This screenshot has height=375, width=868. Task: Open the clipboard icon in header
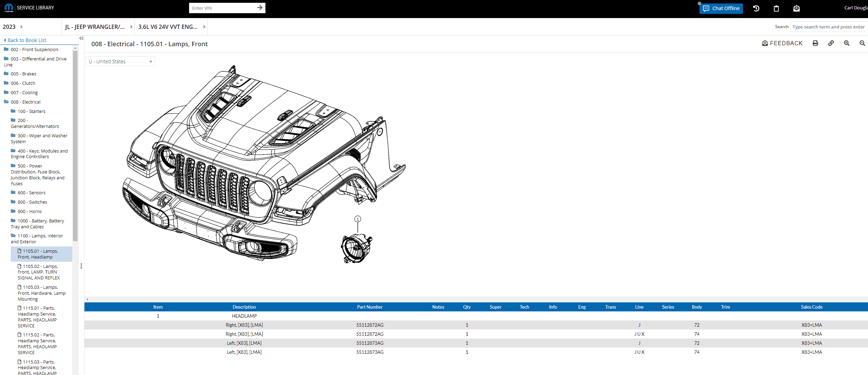(x=776, y=8)
